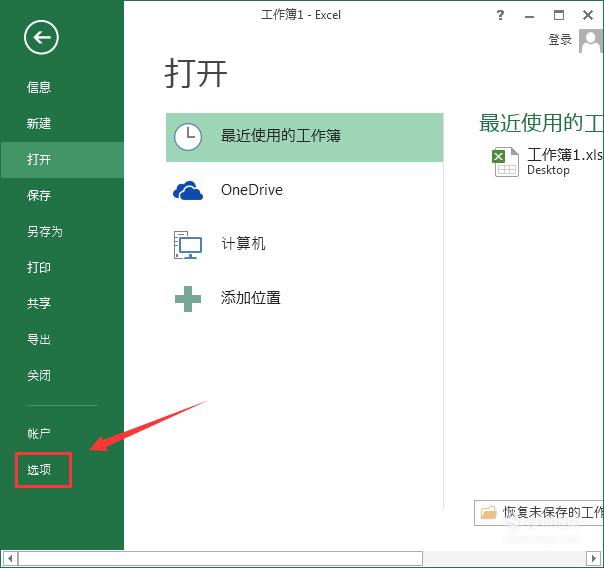Click the computer monitor icon
This screenshot has width=604, height=568.
pos(188,245)
